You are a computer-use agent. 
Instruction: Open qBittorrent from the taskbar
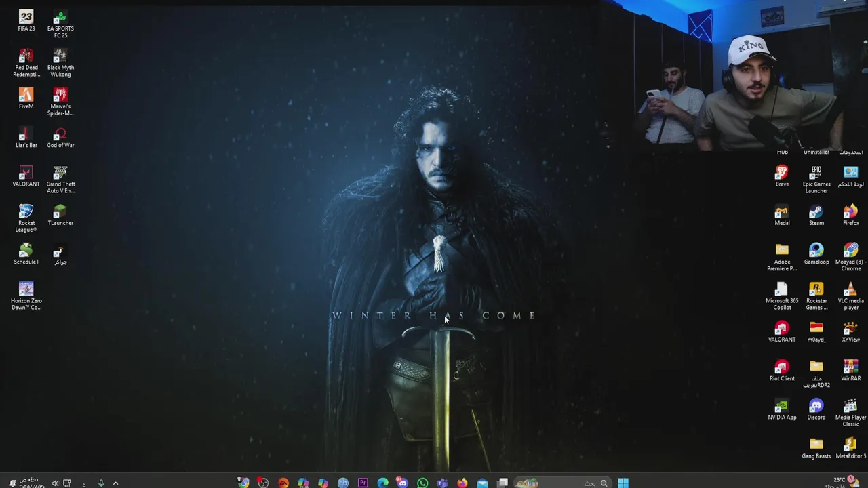343,483
